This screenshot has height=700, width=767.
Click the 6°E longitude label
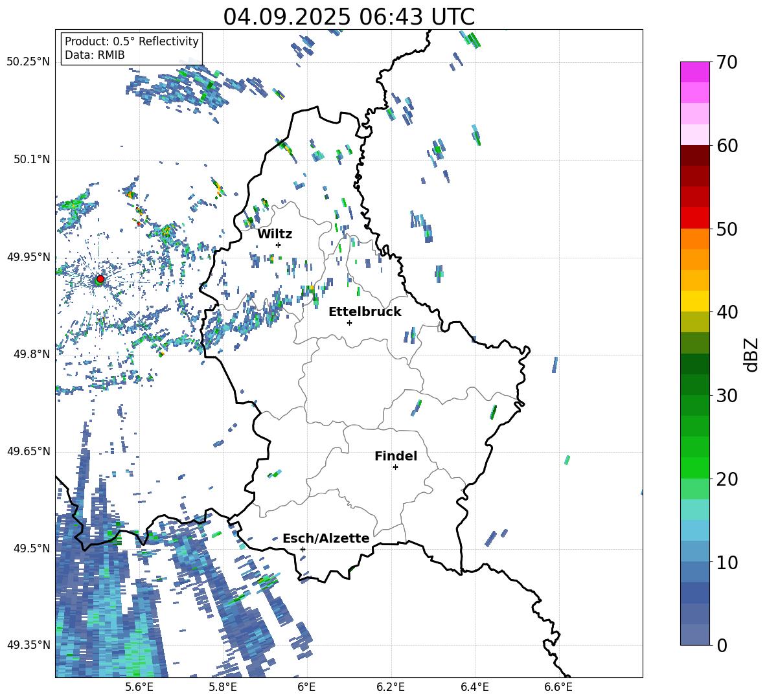coord(306,688)
